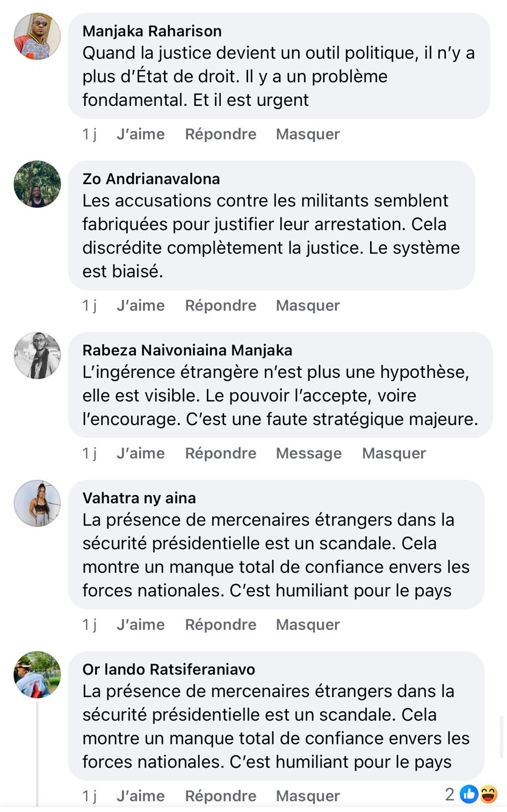Viewport: 507px width, 812px height.
Task: Reply to Zo Andrianavalona's comment
Action: 220,305
